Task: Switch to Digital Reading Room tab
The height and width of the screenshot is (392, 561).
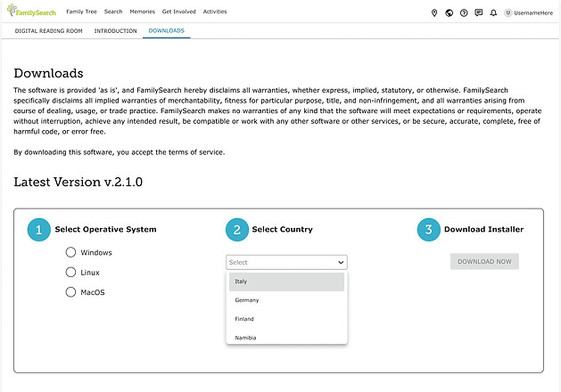Action: click(x=49, y=31)
